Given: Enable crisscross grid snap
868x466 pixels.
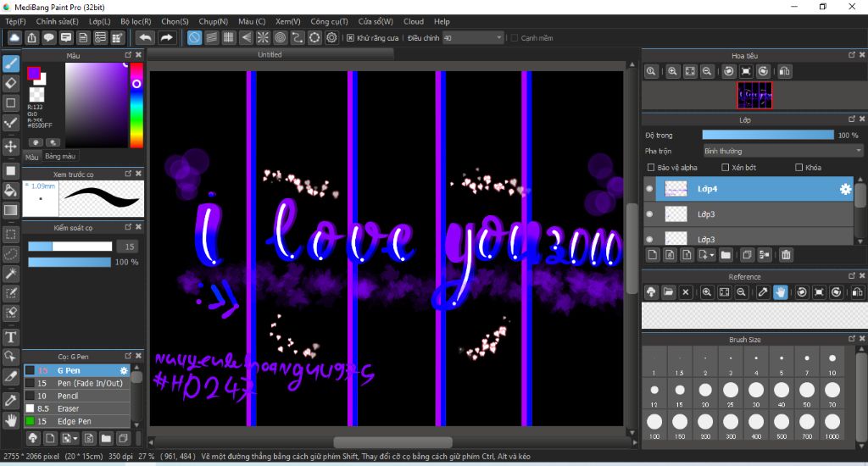Looking at the screenshot, I should 229,37.
